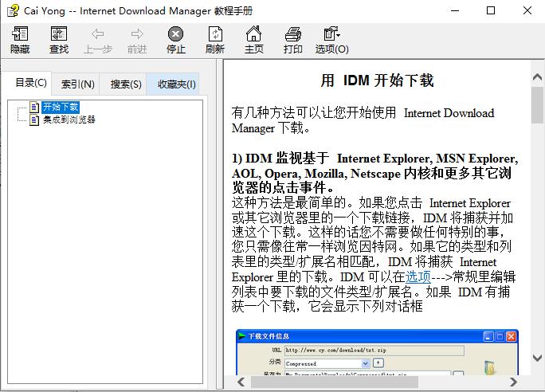The height and width of the screenshot is (392, 545).
Task: Click the 查找 (Find) toolbar icon
Action: coord(59,40)
